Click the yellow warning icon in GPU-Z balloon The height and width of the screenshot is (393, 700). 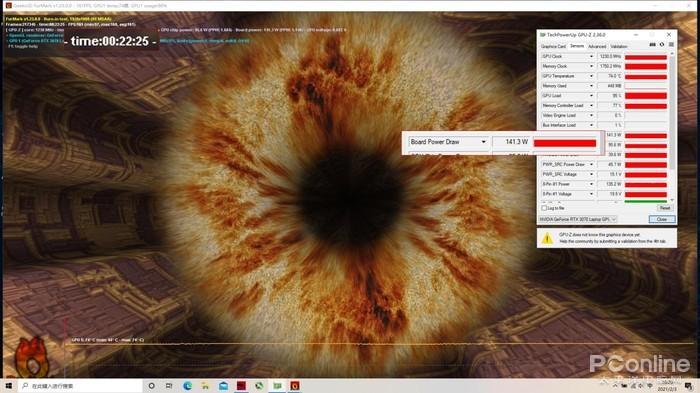[x=547, y=238]
